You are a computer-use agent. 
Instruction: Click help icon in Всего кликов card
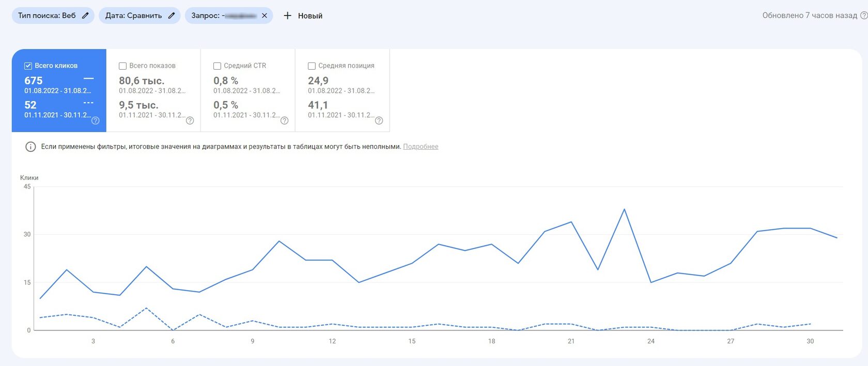pyautogui.click(x=96, y=121)
